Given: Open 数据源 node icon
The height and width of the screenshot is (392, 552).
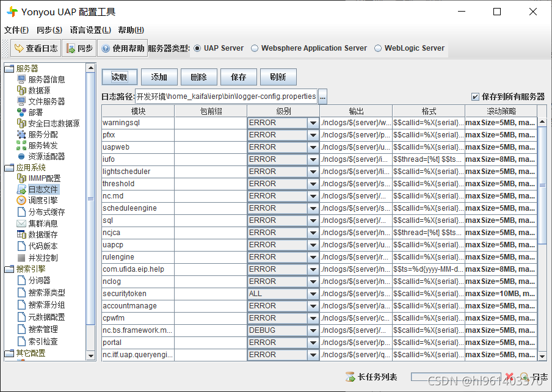Looking at the screenshot, I should 21,90.
